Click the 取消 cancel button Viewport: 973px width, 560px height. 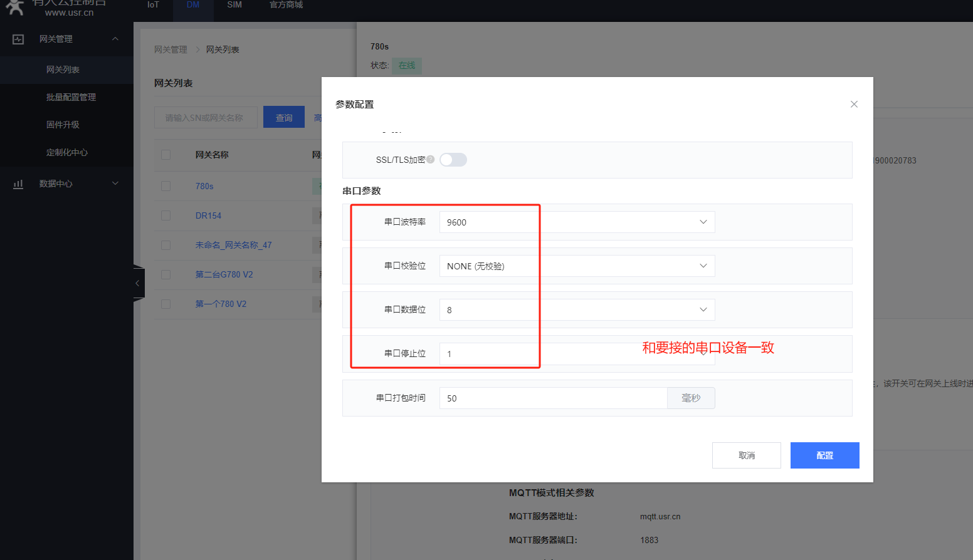(746, 455)
